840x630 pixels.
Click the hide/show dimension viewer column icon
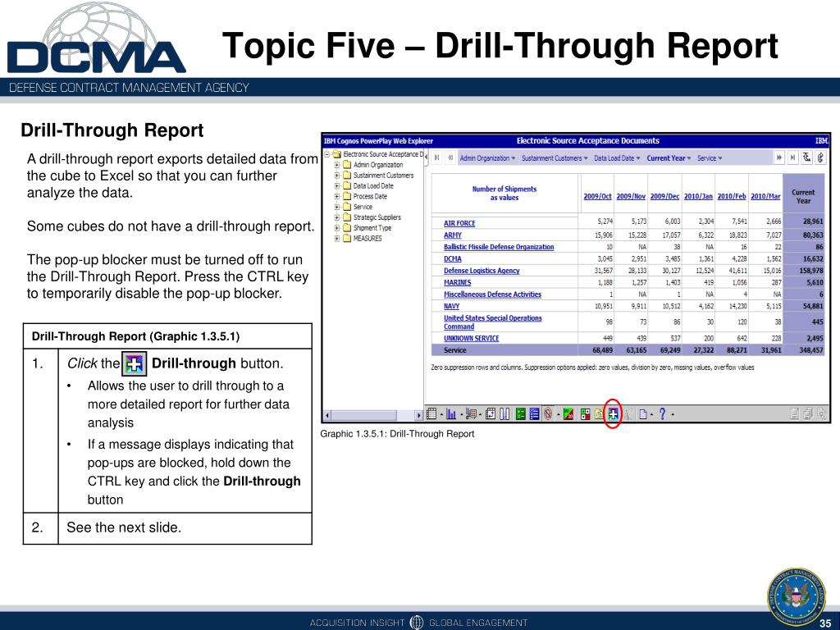click(504, 413)
